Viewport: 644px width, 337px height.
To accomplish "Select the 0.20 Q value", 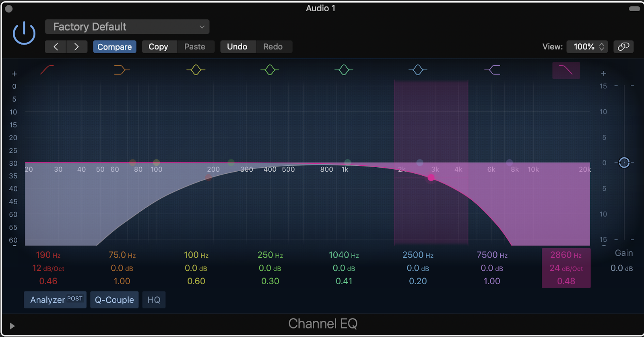I will [x=418, y=282].
